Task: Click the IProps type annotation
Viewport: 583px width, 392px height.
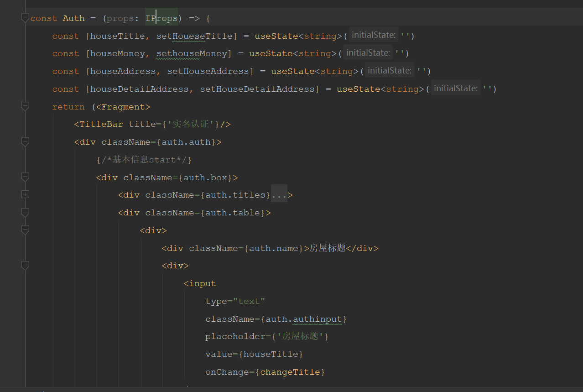Action: tap(161, 18)
